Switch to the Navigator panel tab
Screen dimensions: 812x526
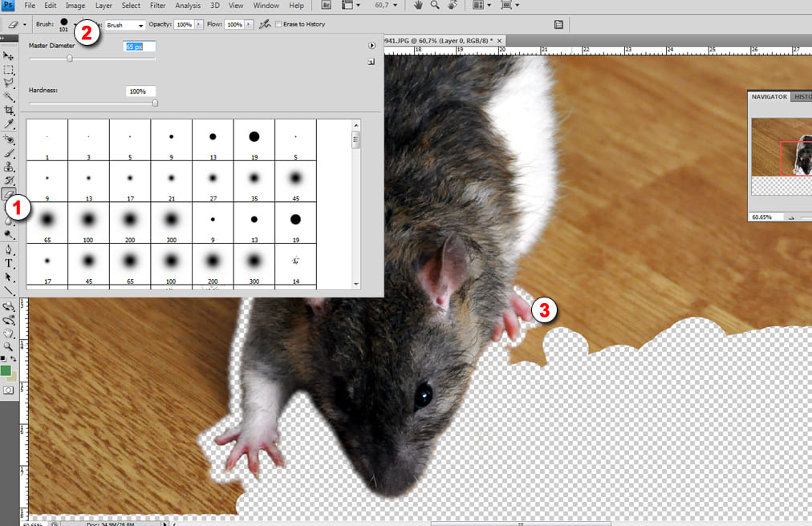(769, 97)
